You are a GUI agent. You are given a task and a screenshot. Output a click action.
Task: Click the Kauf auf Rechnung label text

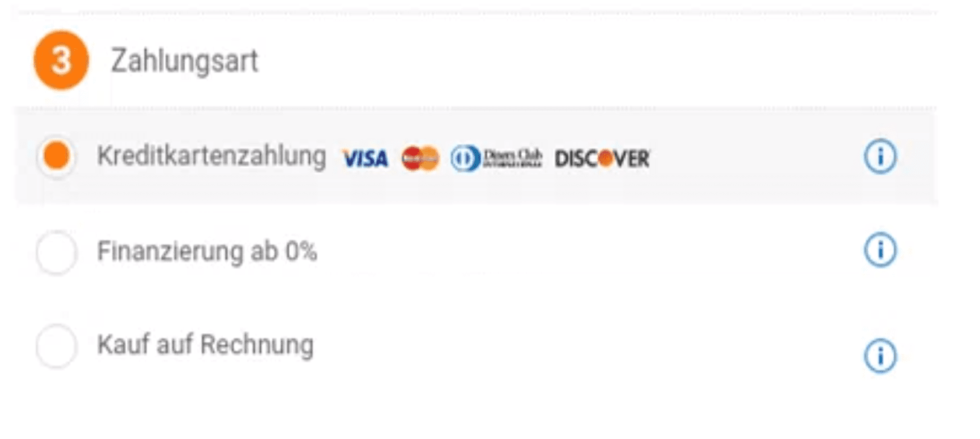tap(205, 345)
